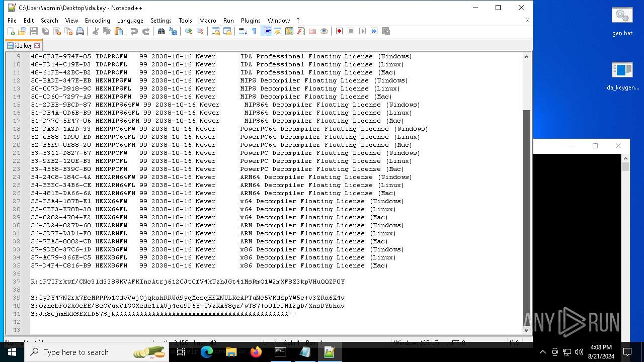Click the Copy toolbar icon

[x=107, y=31]
